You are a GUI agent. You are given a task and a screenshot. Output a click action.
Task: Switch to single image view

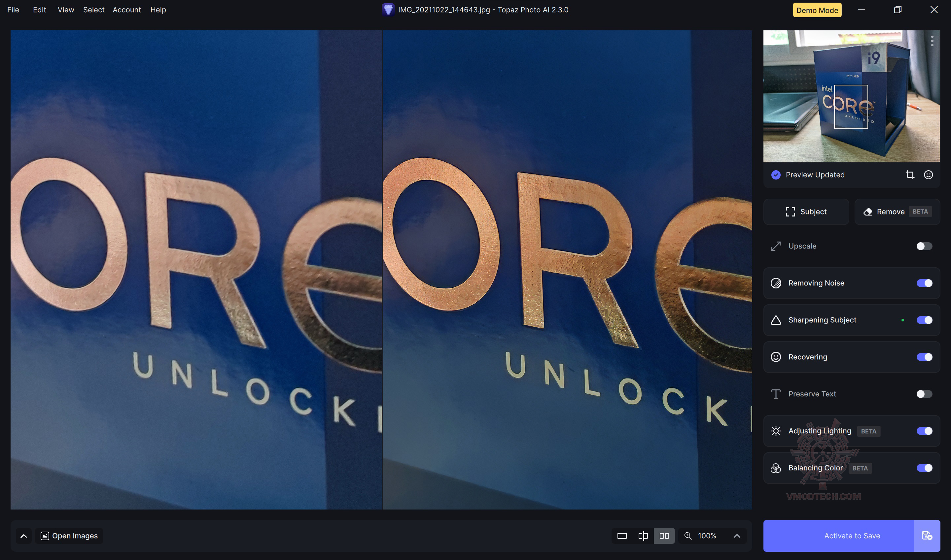click(622, 536)
